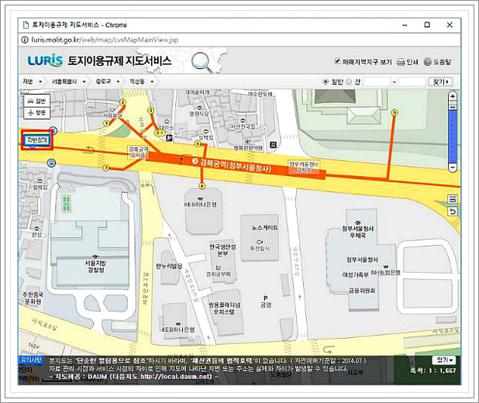The image size is (479, 403).
Task: Click the site info icon in address bar
Action: click(25, 40)
